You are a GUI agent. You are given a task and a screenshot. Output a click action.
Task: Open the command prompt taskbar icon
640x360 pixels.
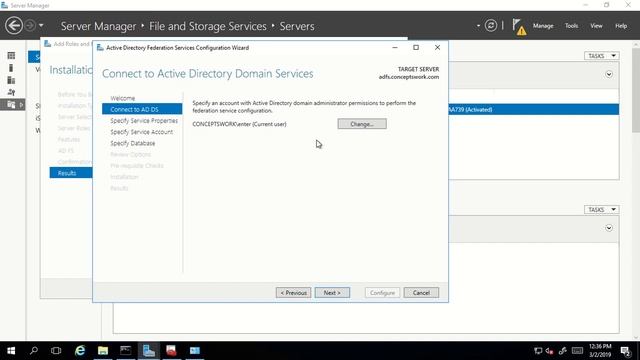126,351
